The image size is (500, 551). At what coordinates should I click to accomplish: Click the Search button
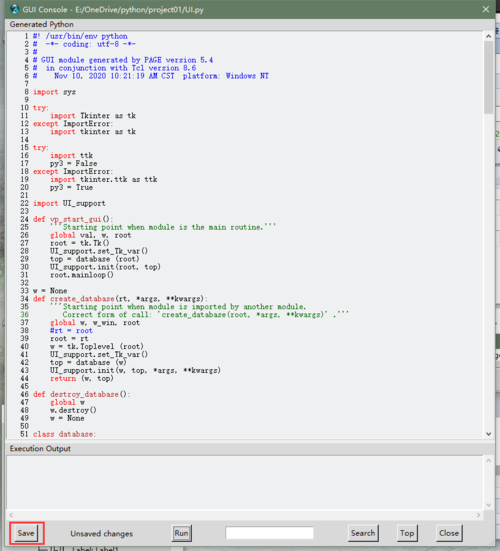tap(363, 533)
